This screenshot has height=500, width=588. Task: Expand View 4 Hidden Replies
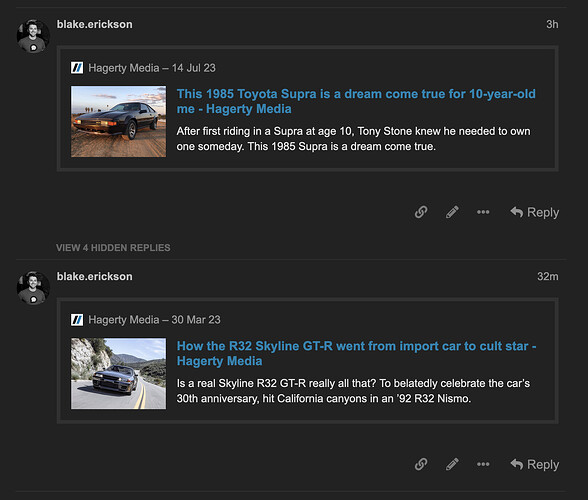[x=113, y=248]
